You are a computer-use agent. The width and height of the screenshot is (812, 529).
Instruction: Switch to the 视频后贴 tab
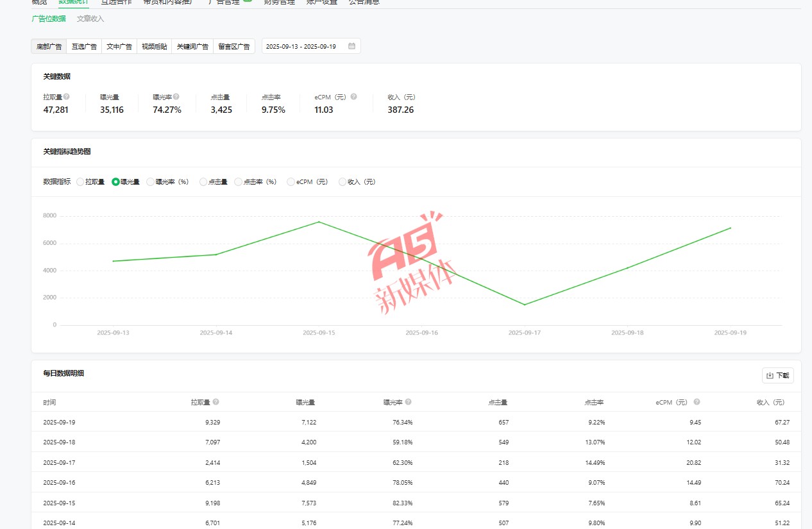(155, 46)
